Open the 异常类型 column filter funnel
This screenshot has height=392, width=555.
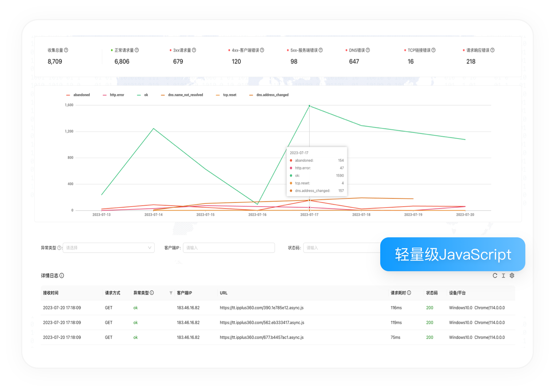pyautogui.click(x=171, y=293)
